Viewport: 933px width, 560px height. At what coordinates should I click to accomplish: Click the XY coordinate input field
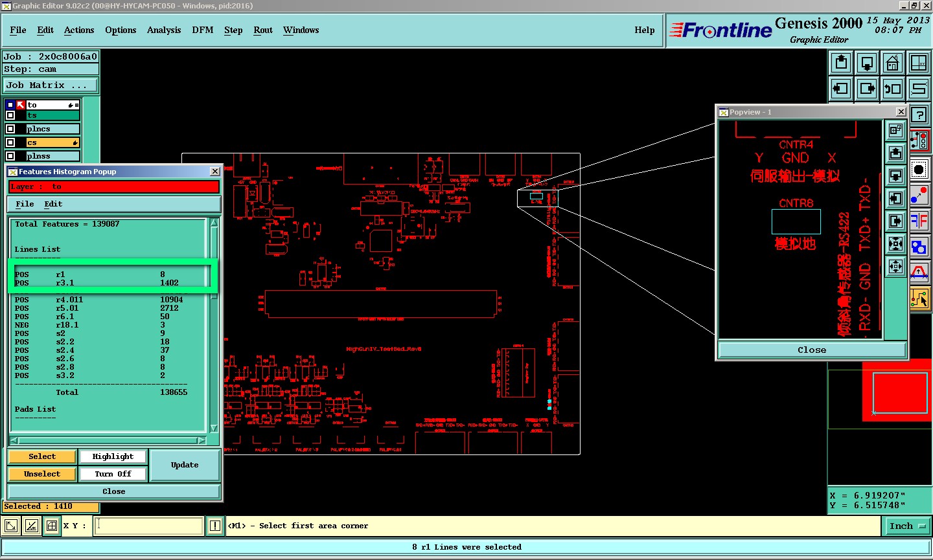149,526
